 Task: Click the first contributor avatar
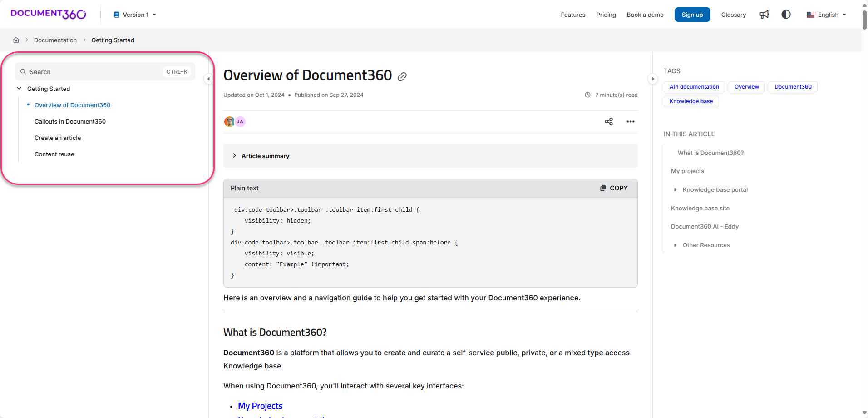click(x=229, y=121)
